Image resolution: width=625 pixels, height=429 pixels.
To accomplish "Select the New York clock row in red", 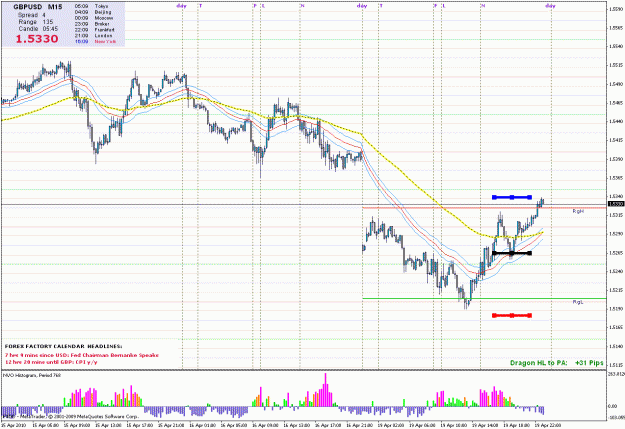I will (x=95, y=41).
